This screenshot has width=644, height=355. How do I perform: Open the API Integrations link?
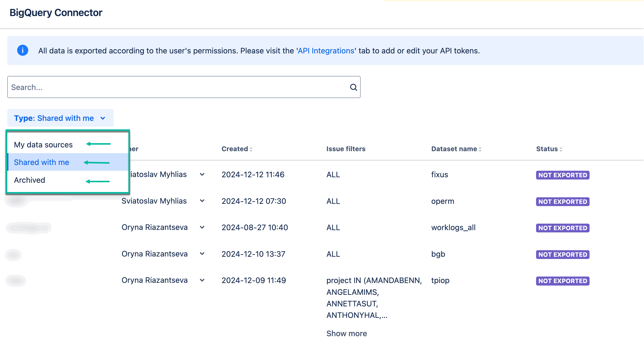click(326, 50)
